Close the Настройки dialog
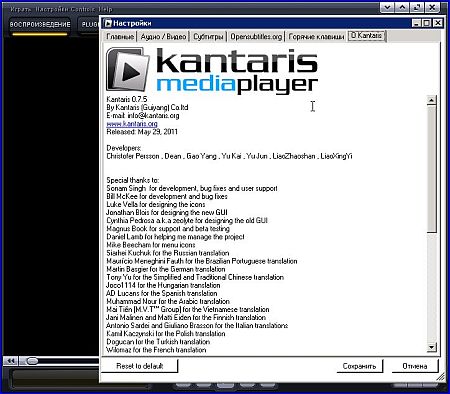450x394 pixels. point(438,23)
